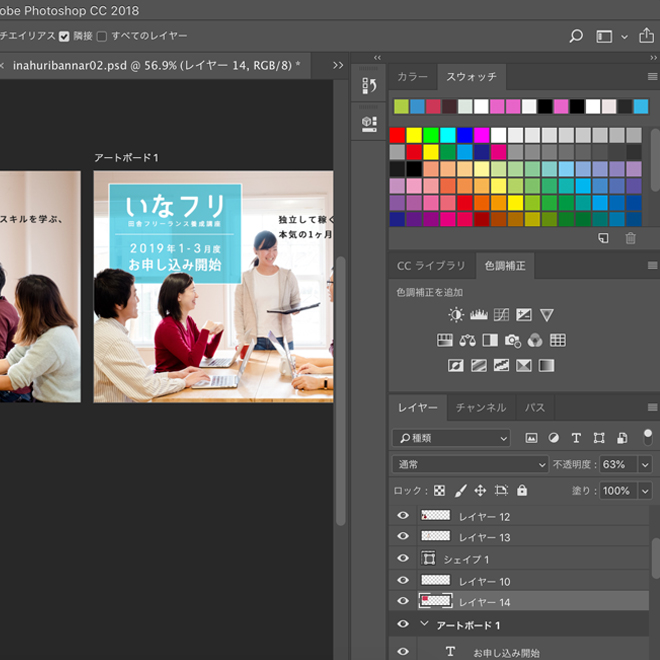Hide シェイプ 1 layer visibility
The height and width of the screenshot is (660, 660).
[x=403, y=558]
